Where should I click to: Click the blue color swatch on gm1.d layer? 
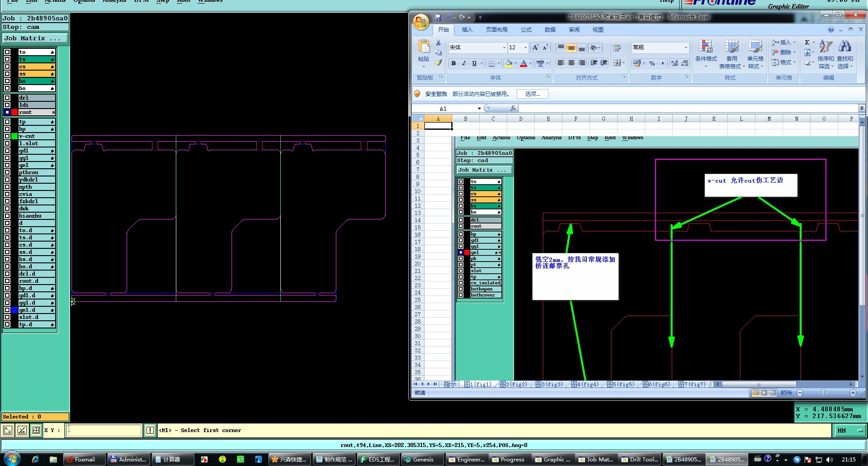click(14, 310)
